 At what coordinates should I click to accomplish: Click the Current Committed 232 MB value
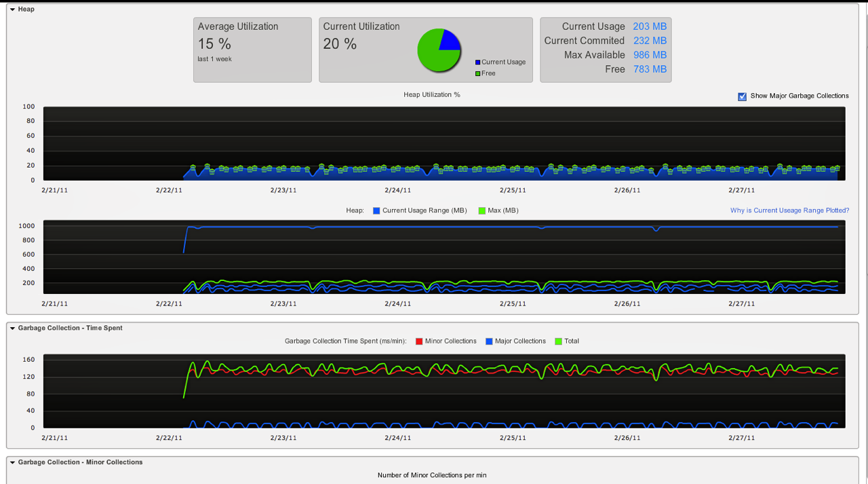650,41
